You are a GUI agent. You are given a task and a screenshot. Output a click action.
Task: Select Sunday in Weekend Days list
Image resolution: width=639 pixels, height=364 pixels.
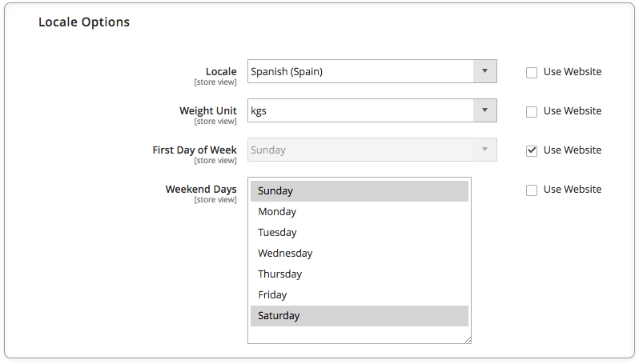[360, 191]
